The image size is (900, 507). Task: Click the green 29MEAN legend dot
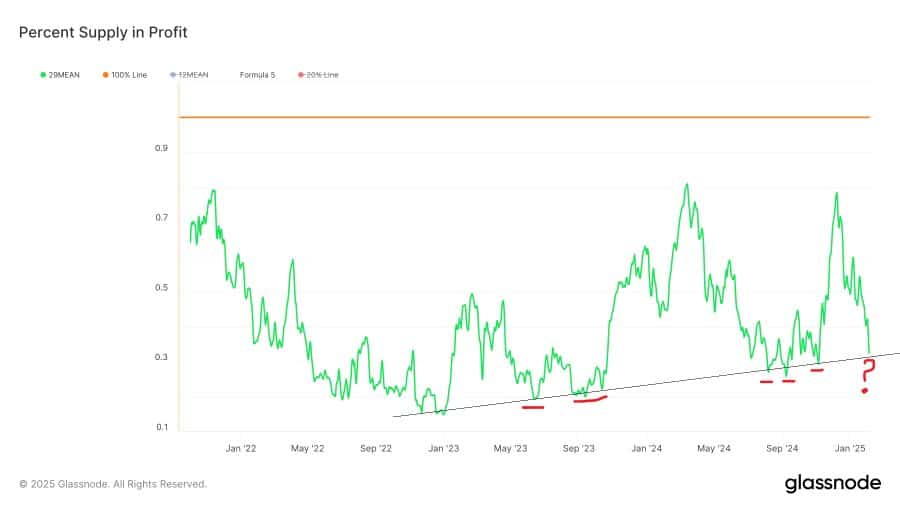[42, 75]
